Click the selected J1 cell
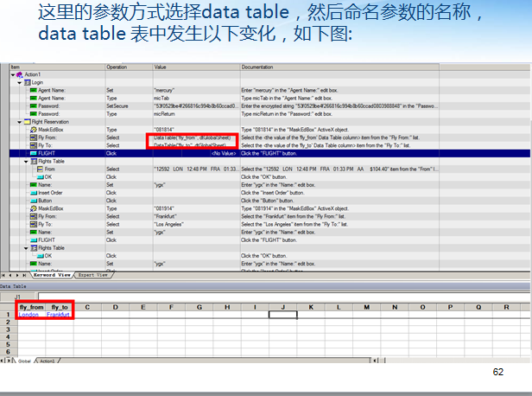The height and width of the screenshot is (396, 532). (283, 315)
